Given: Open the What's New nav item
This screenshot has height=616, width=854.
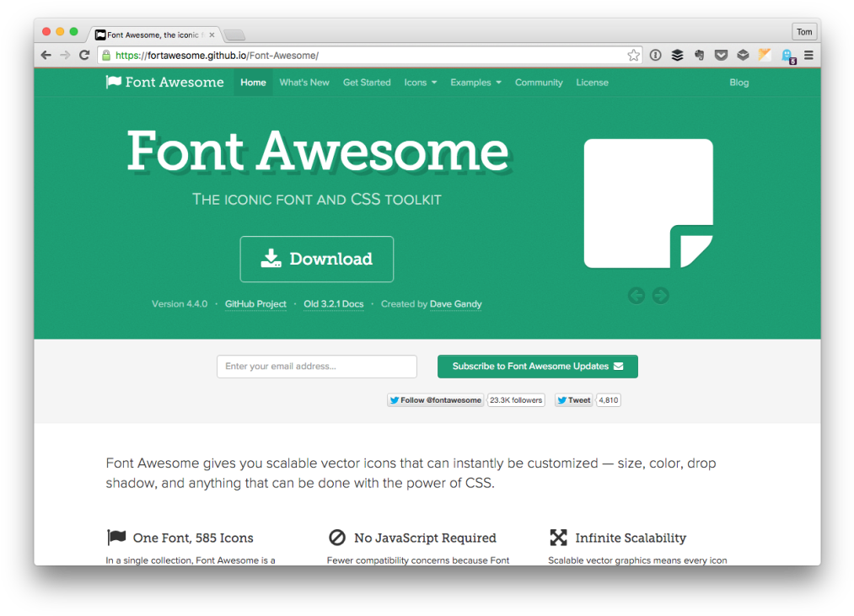Looking at the screenshot, I should 304,83.
